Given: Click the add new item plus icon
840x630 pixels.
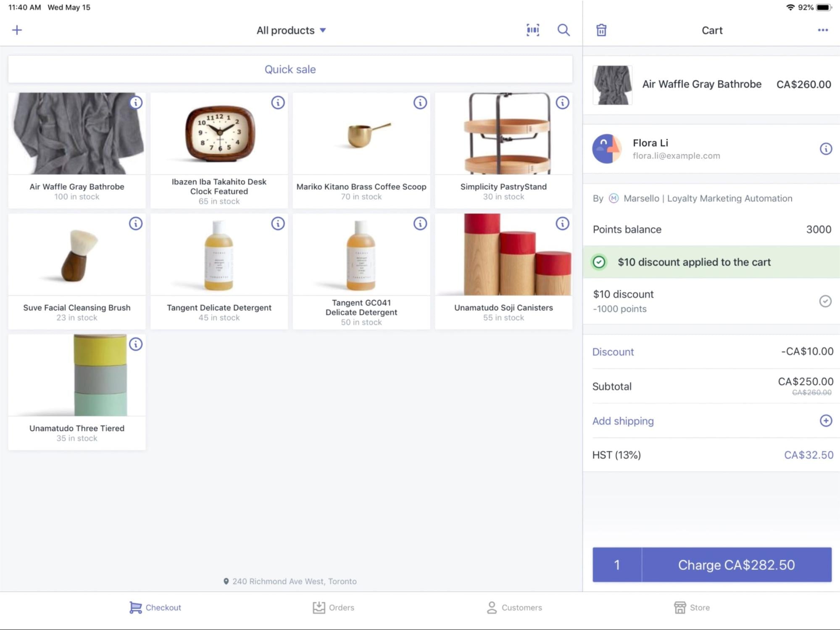Looking at the screenshot, I should 16,30.
